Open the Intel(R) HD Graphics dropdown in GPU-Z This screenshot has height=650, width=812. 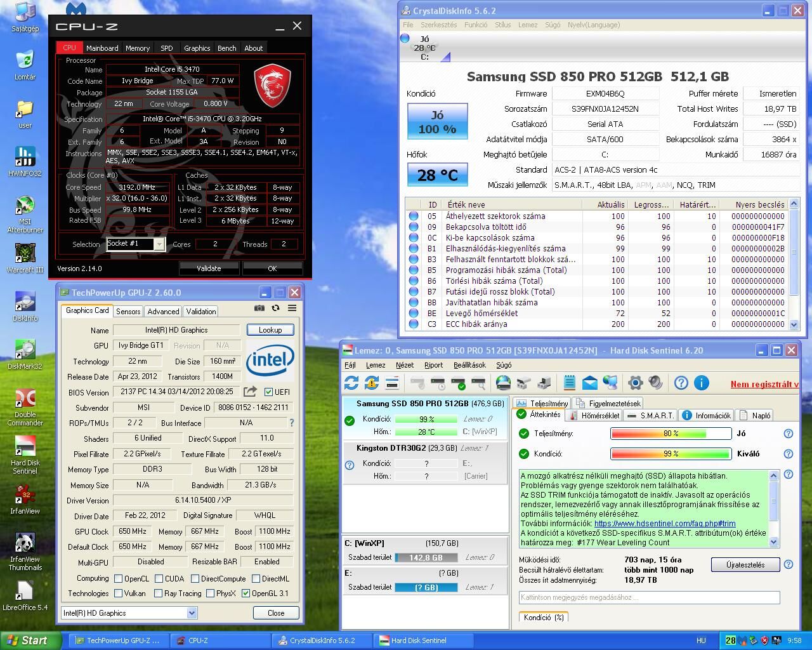pos(192,613)
